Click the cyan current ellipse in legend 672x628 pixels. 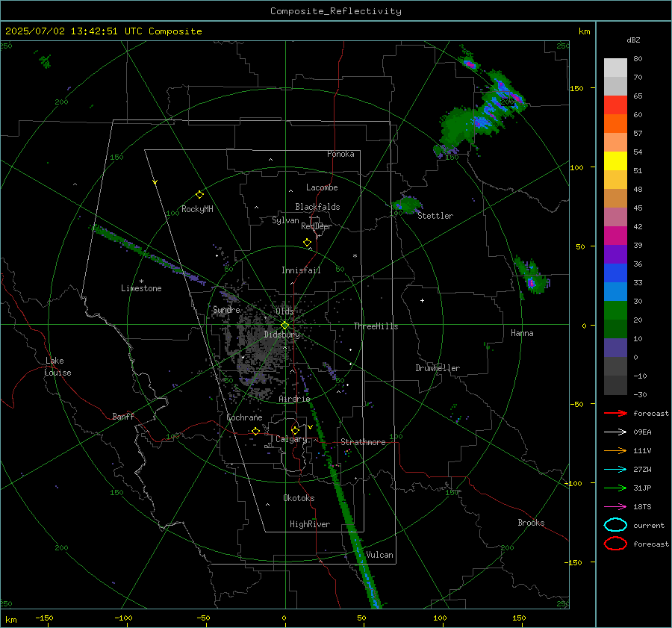point(615,525)
